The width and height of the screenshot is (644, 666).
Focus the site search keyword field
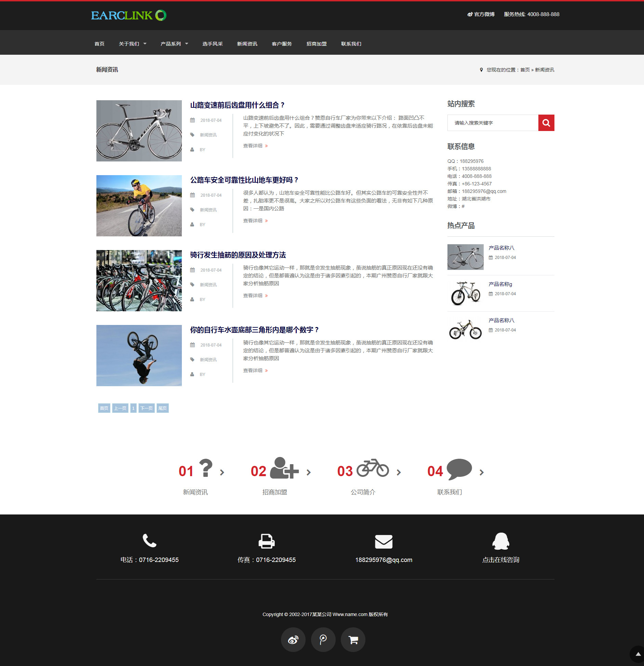(x=493, y=123)
